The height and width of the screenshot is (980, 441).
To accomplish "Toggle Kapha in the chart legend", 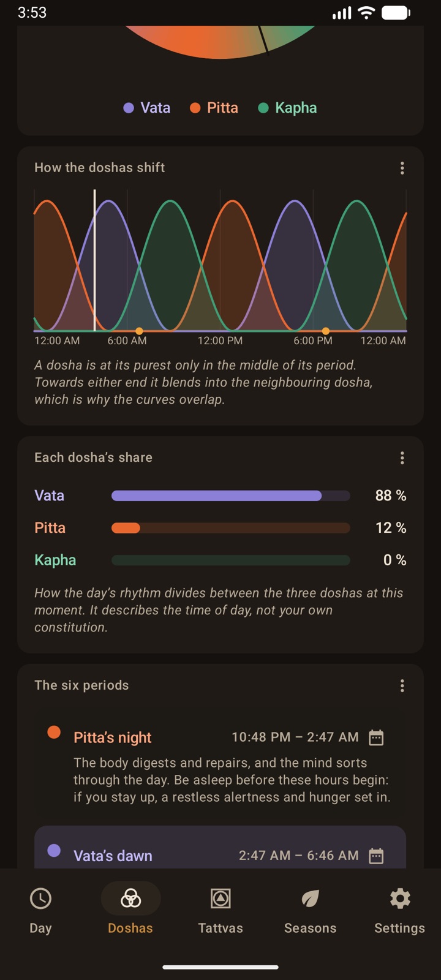I will (x=287, y=108).
